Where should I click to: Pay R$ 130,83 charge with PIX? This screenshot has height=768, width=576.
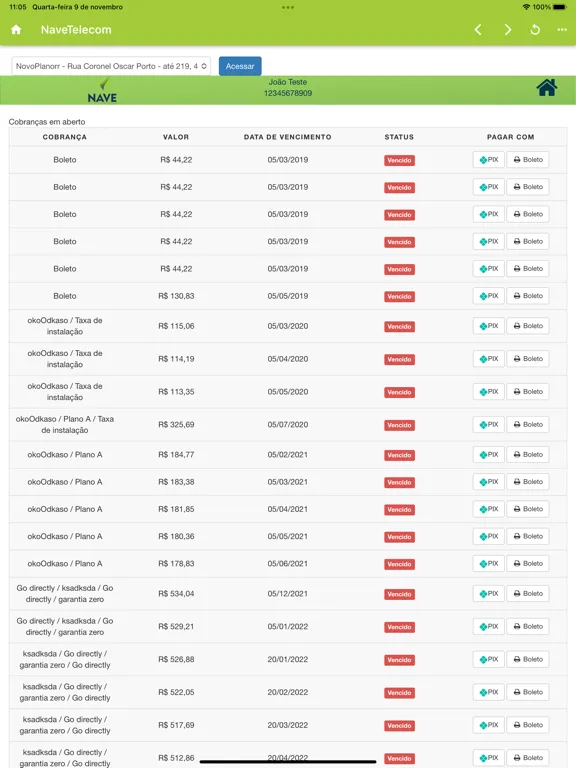point(488,296)
